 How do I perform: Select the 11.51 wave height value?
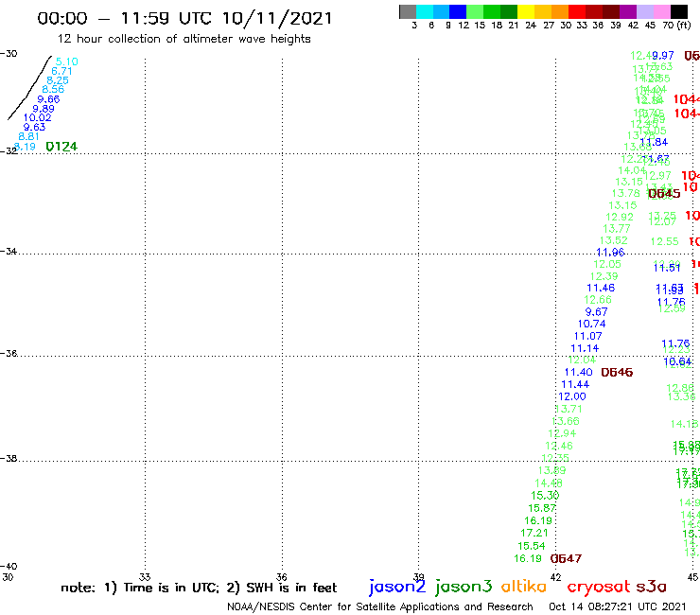pos(667,268)
